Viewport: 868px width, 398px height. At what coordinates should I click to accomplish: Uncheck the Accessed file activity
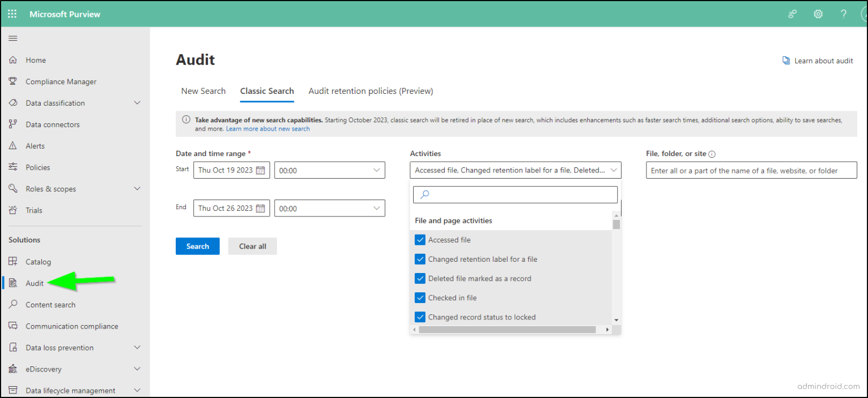419,240
